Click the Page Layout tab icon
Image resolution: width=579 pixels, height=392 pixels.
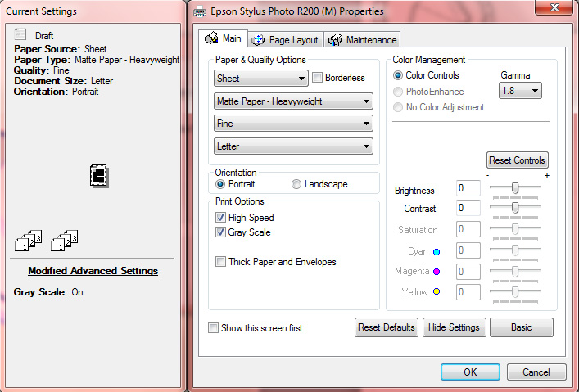(258, 39)
